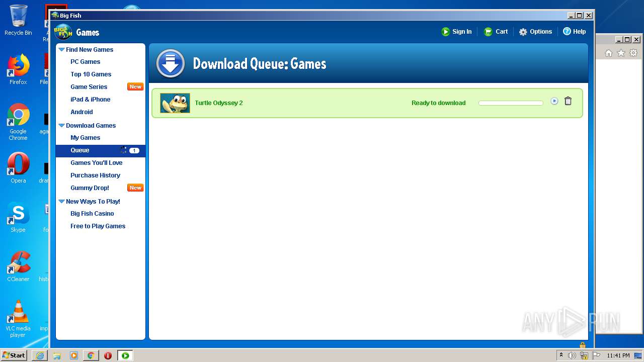Click the Big Fish Games logo
This screenshot has width=644, height=362.
63,32
